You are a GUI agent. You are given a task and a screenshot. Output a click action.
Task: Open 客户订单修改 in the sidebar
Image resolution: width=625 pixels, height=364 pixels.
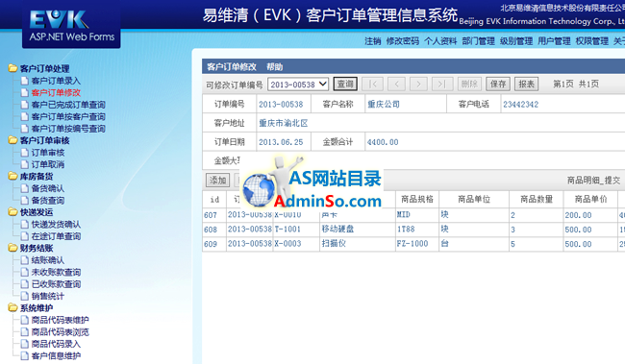tap(56, 92)
